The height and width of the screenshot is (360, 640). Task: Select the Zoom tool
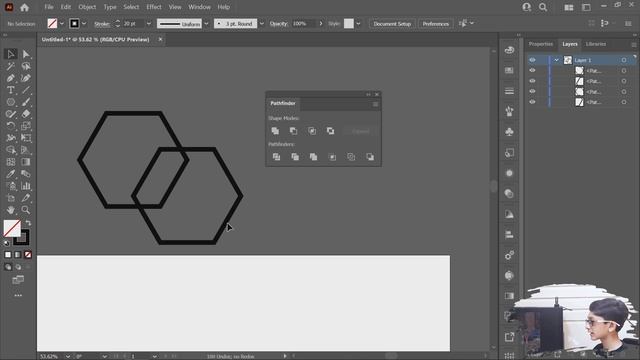pos(26,210)
